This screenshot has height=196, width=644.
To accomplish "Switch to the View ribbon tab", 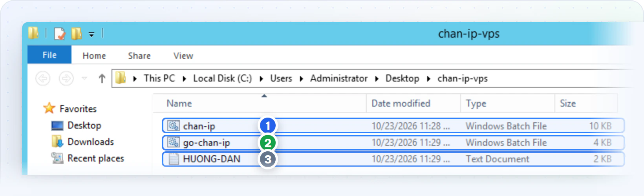I will 183,56.
